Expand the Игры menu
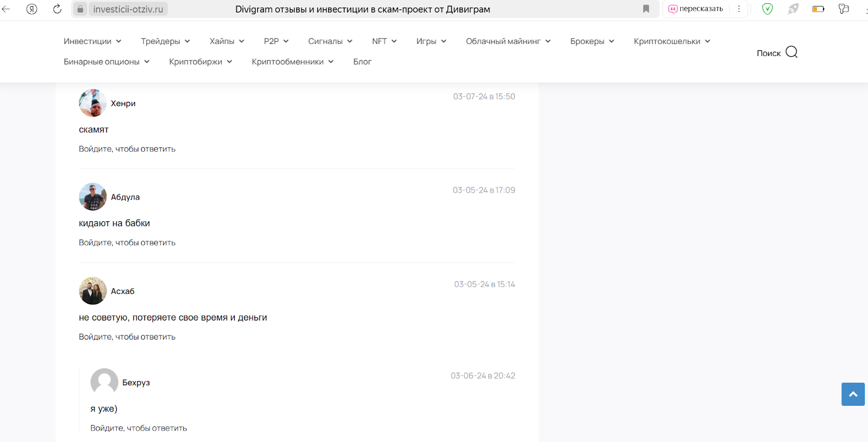The height and width of the screenshot is (442, 868). point(431,41)
